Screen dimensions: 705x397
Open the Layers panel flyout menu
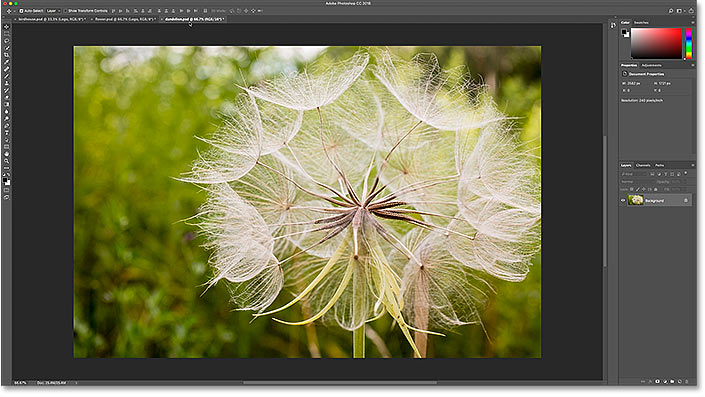(693, 165)
